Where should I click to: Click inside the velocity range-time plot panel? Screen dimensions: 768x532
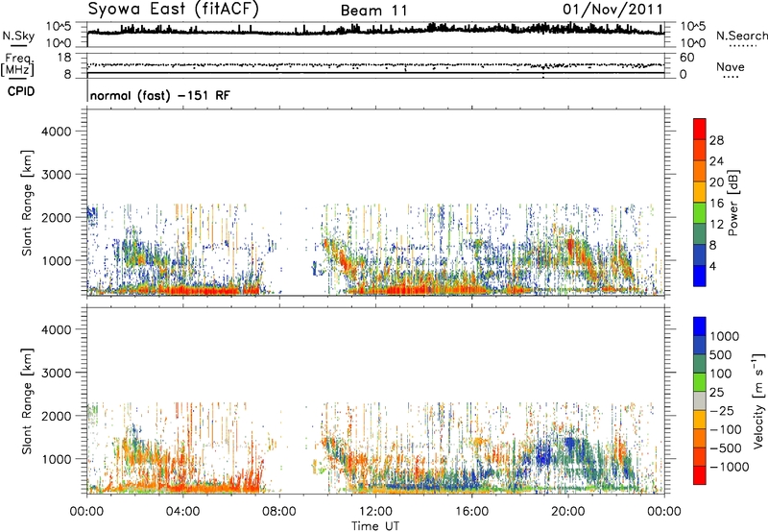[375, 400]
